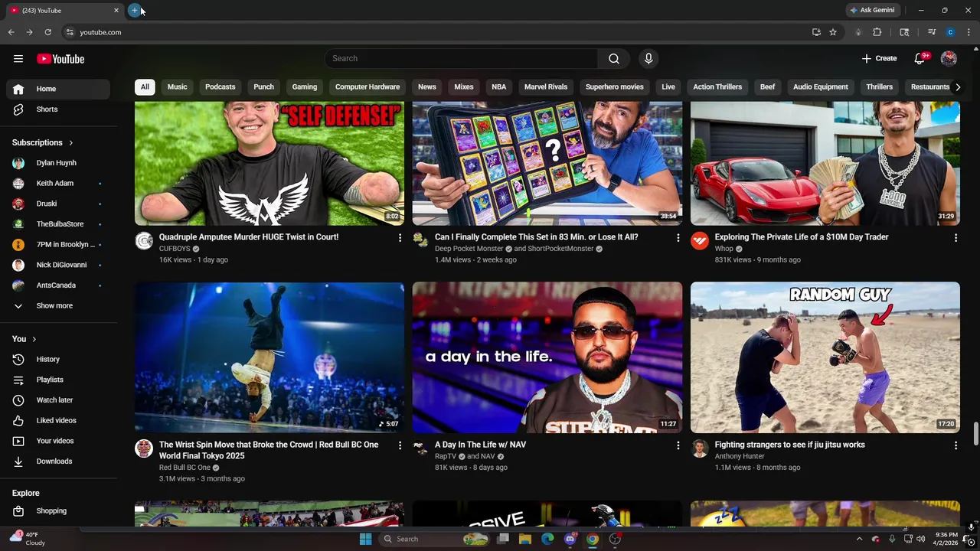The width and height of the screenshot is (980, 551).
Task: Open the notifications bell
Action: click(920, 59)
